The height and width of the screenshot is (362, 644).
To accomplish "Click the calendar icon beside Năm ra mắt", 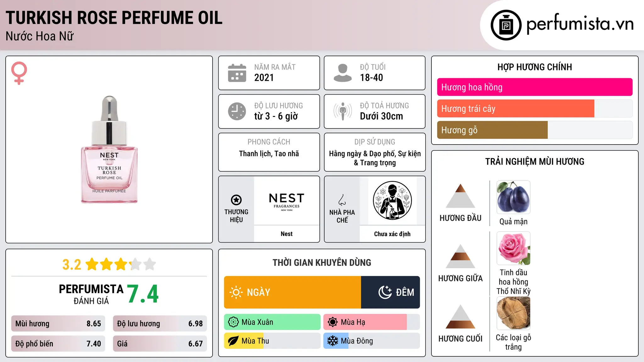I will pos(237,73).
